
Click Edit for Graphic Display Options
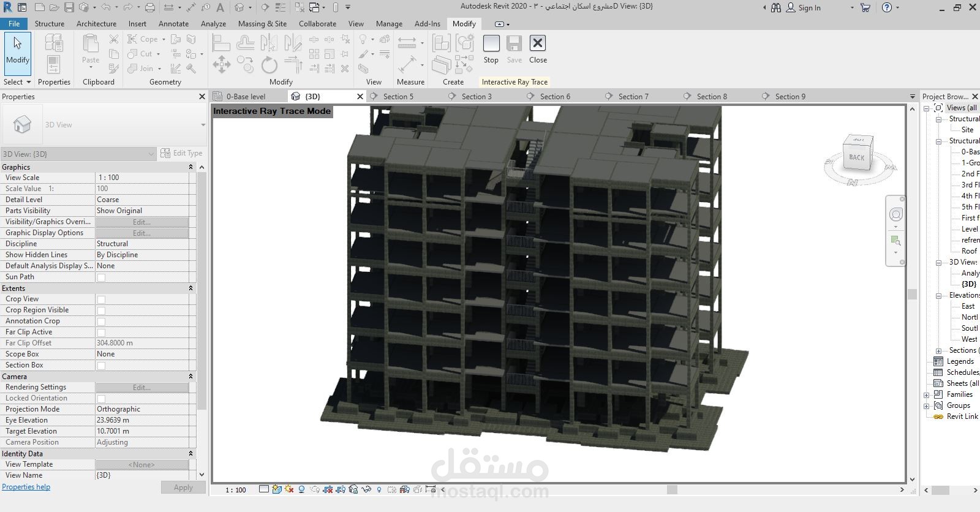(x=142, y=233)
